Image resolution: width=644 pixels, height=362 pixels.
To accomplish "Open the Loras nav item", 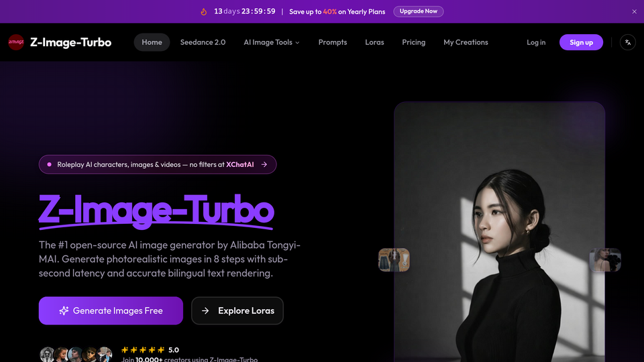I will 374,42.
